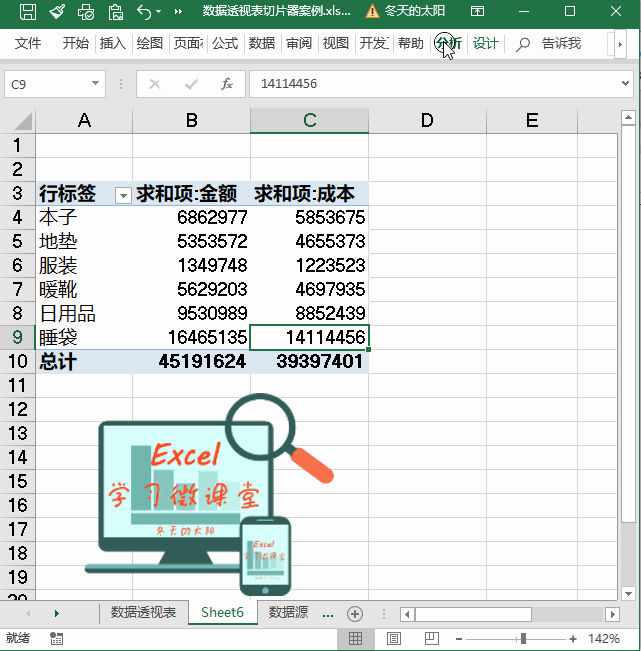Viewport: 641px width, 651px height.
Task: Click the 142% zoom level
Action: point(604,639)
